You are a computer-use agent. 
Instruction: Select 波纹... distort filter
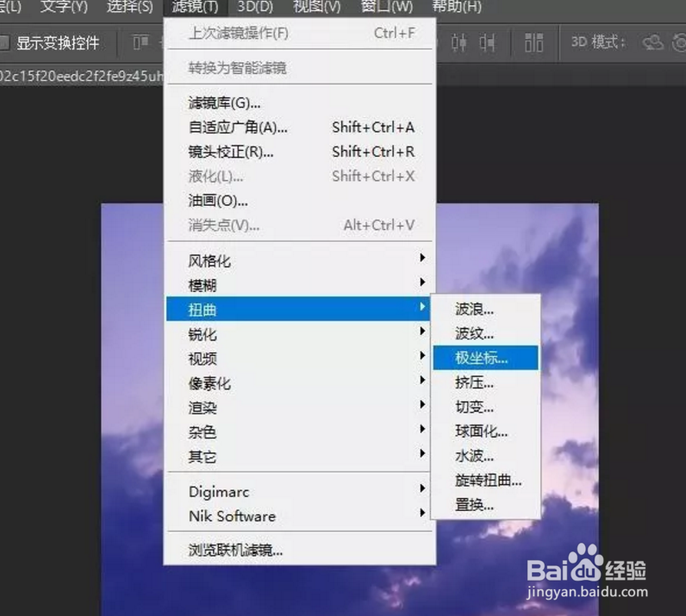(x=485, y=333)
